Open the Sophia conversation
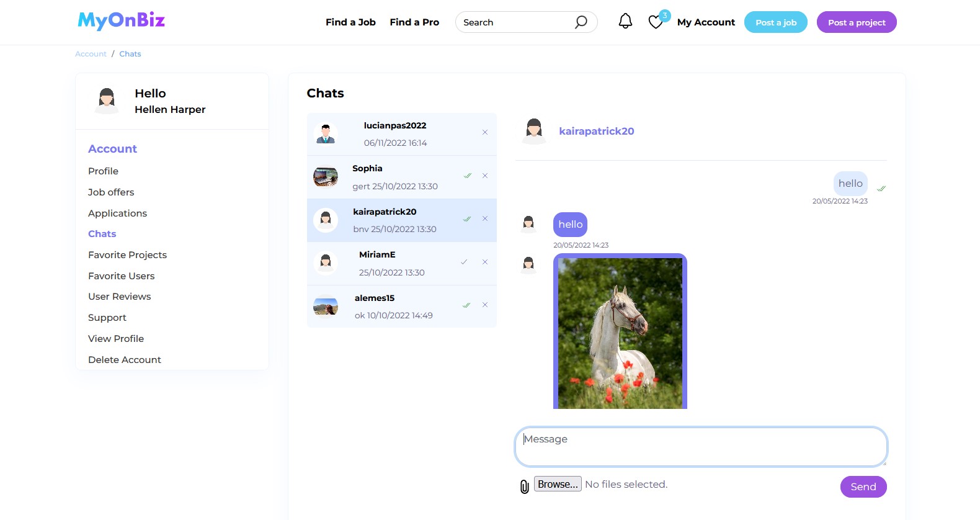This screenshot has height=520, width=980. [402, 177]
